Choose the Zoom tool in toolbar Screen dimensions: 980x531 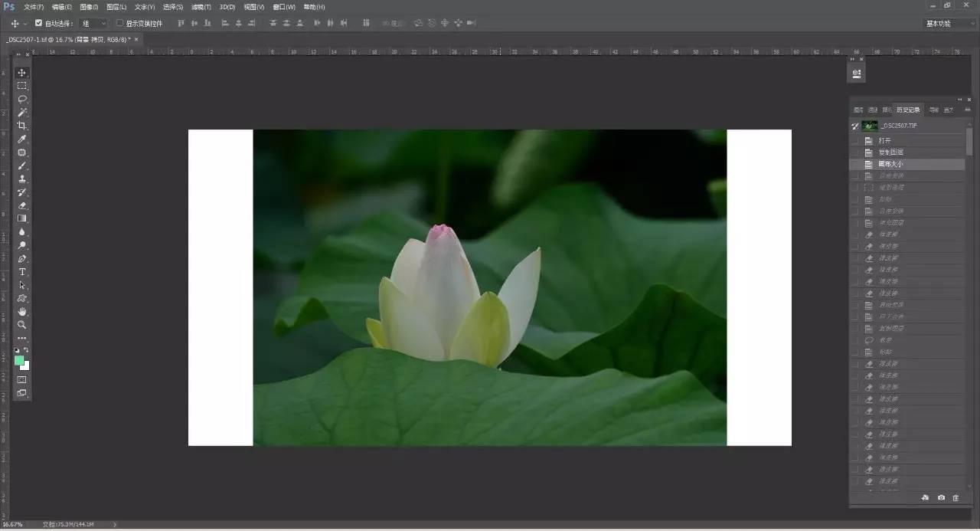22,325
